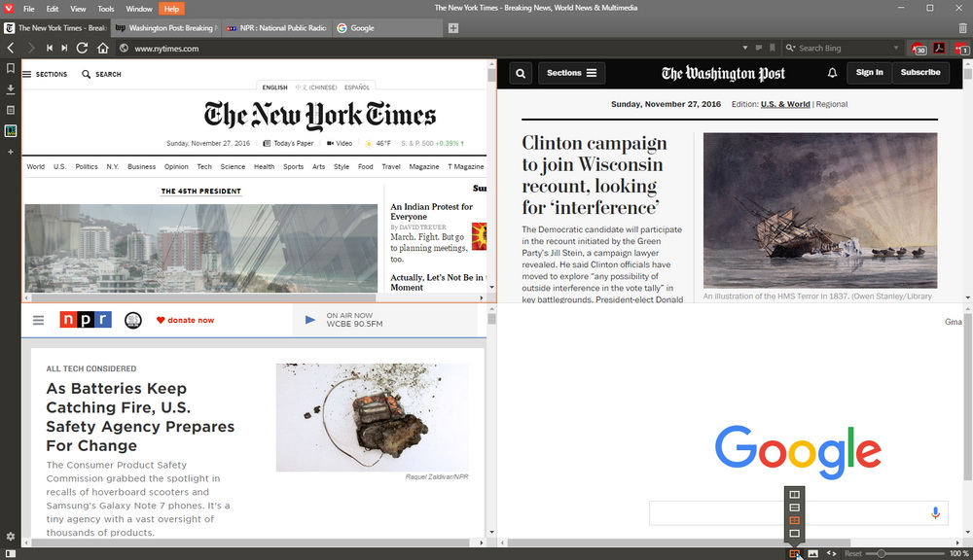This screenshot has height=560, width=973.
Task: Tile tabs vertically
Action: [x=794, y=494]
